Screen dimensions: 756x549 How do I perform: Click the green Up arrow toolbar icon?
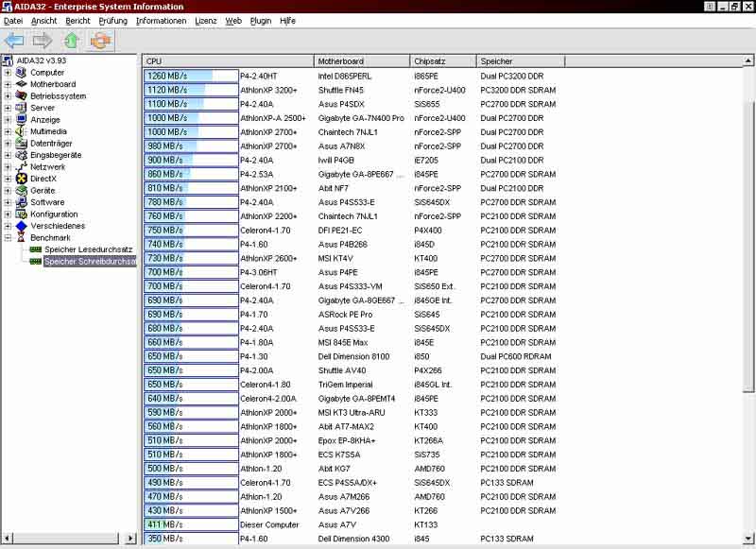[71, 41]
